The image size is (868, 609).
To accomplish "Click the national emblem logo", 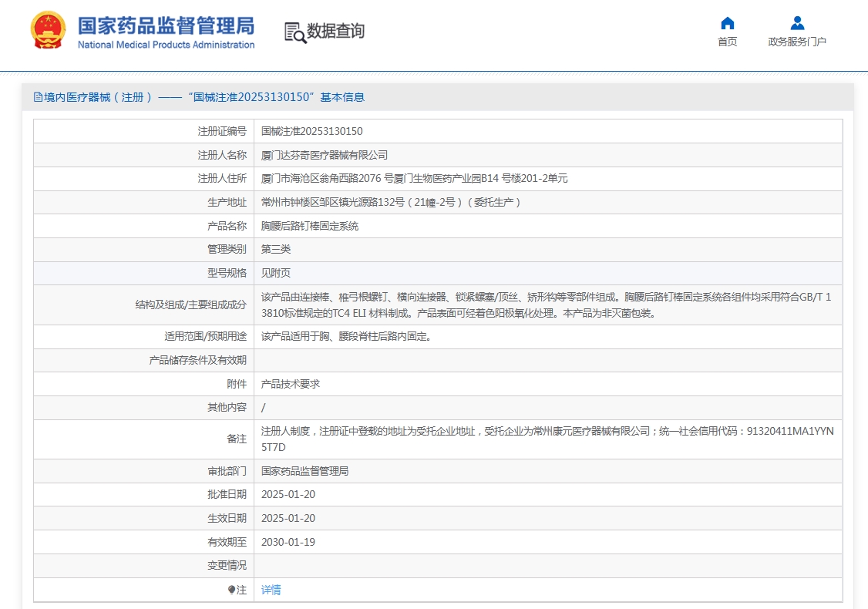I will pyautogui.click(x=48, y=31).
